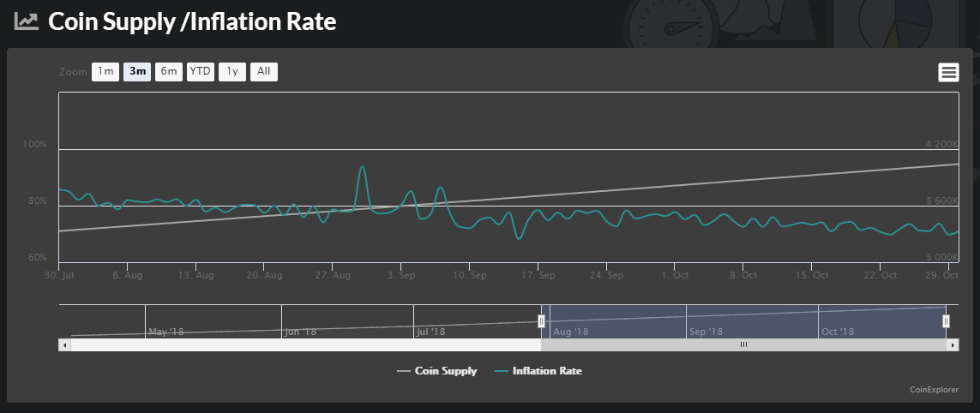Click the inflation rate spike near late August
The height and width of the screenshot is (413, 980).
click(362, 167)
